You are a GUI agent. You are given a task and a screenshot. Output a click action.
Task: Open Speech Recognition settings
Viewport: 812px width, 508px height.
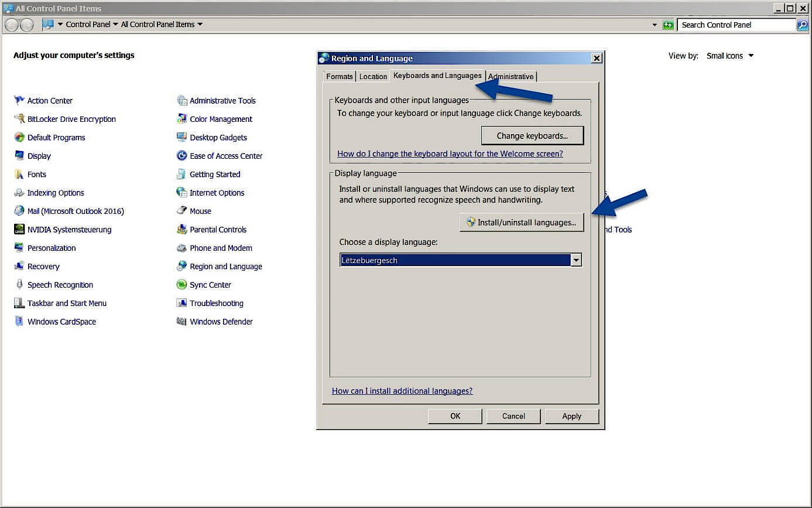60,284
